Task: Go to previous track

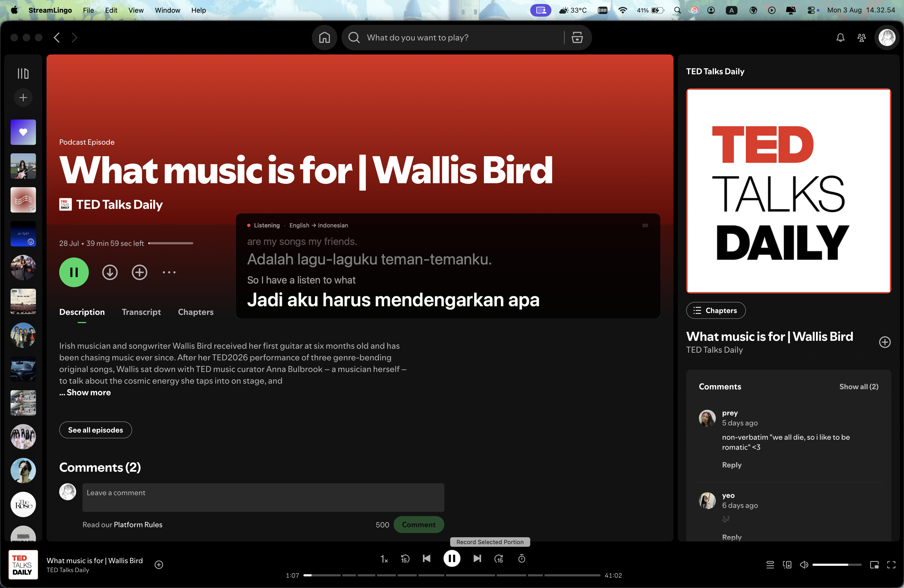Action: (427, 558)
